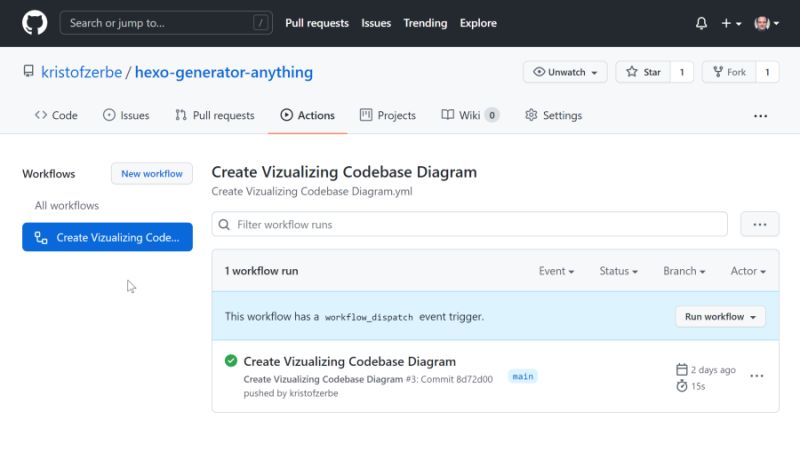This screenshot has width=800, height=459.
Task: Click the workflow_dispatch code text
Action: (x=369, y=317)
